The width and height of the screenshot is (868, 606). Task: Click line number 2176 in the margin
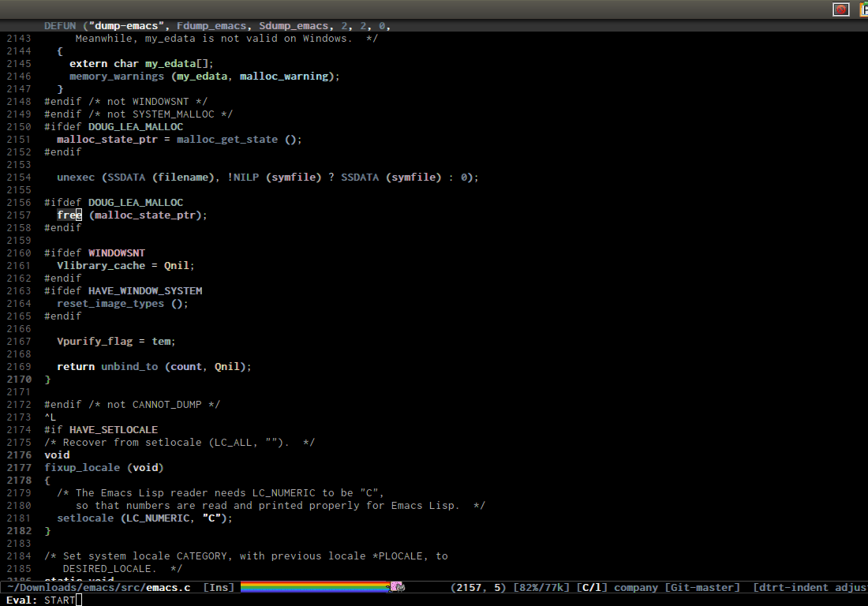point(19,455)
